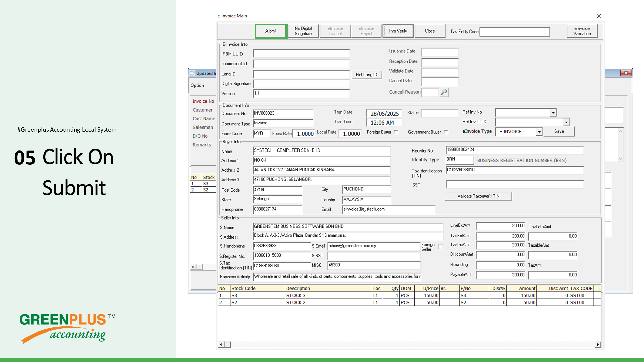Select STOCK 3 description cell in item grid

(328, 295)
